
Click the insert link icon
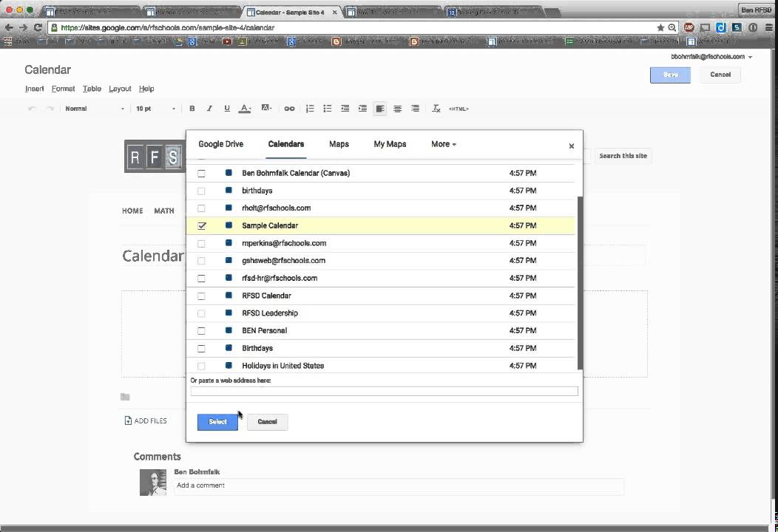[x=289, y=109]
